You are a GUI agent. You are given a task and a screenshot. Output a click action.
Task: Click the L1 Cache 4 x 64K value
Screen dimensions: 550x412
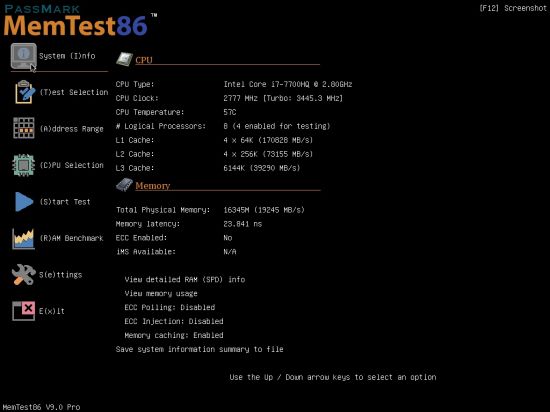coord(268,140)
